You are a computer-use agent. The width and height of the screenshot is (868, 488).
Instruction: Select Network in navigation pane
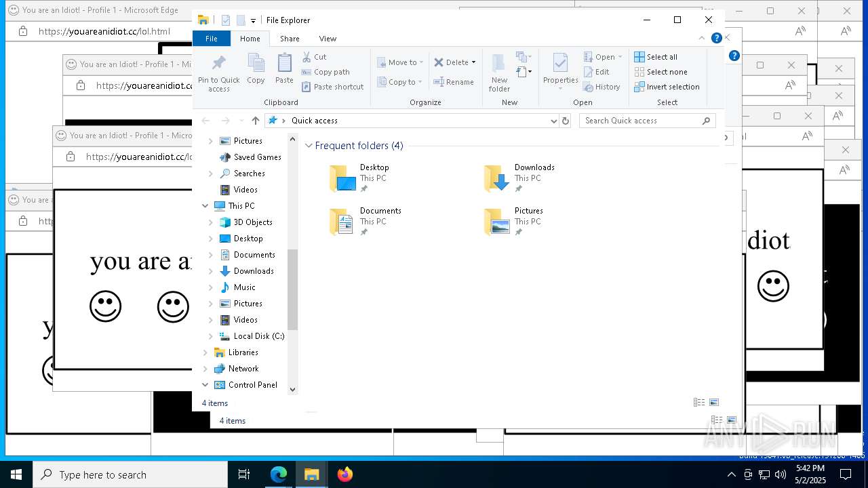tap(243, 369)
